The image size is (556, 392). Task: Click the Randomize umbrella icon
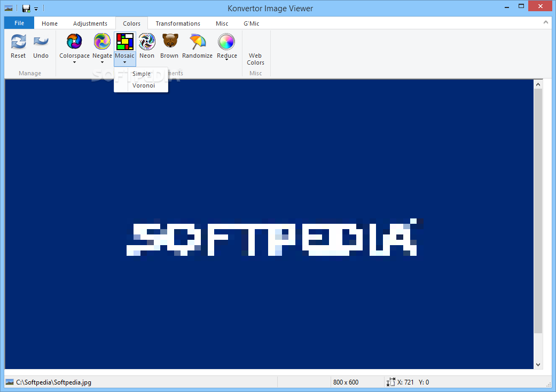198,42
